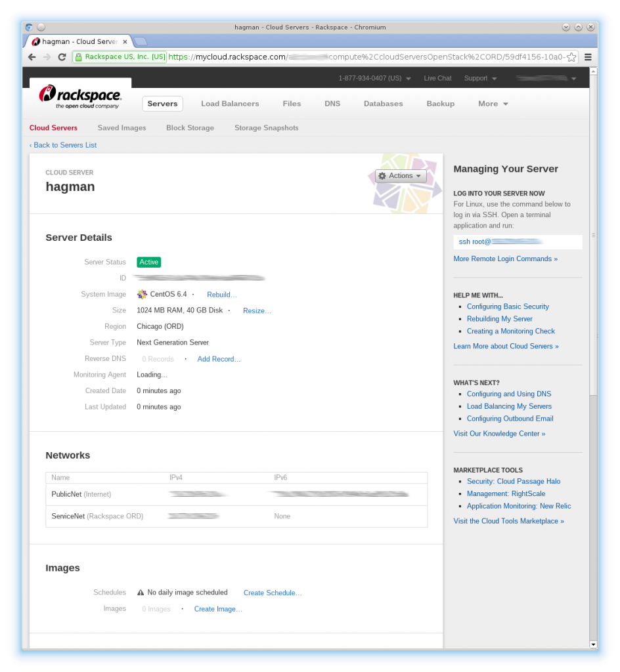Viewport: 620px width, 672px height.
Task: Click the warning icon next to image schedule
Action: [x=140, y=593]
